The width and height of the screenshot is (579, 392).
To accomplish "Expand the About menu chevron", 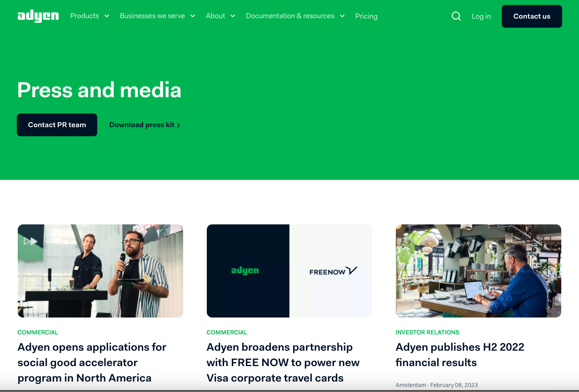I will (233, 16).
